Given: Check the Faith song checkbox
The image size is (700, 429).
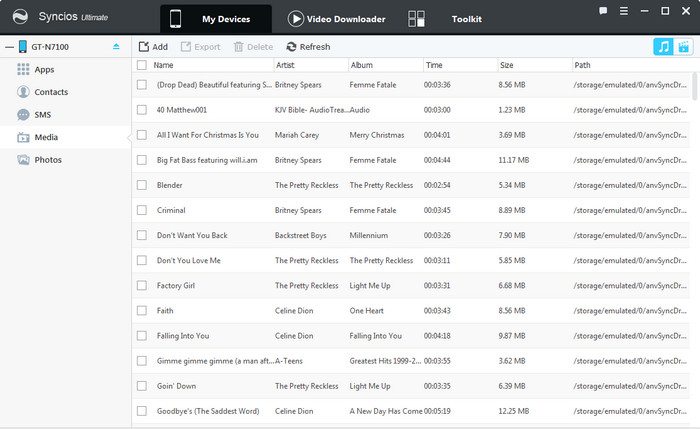Looking at the screenshot, I should point(142,310).
